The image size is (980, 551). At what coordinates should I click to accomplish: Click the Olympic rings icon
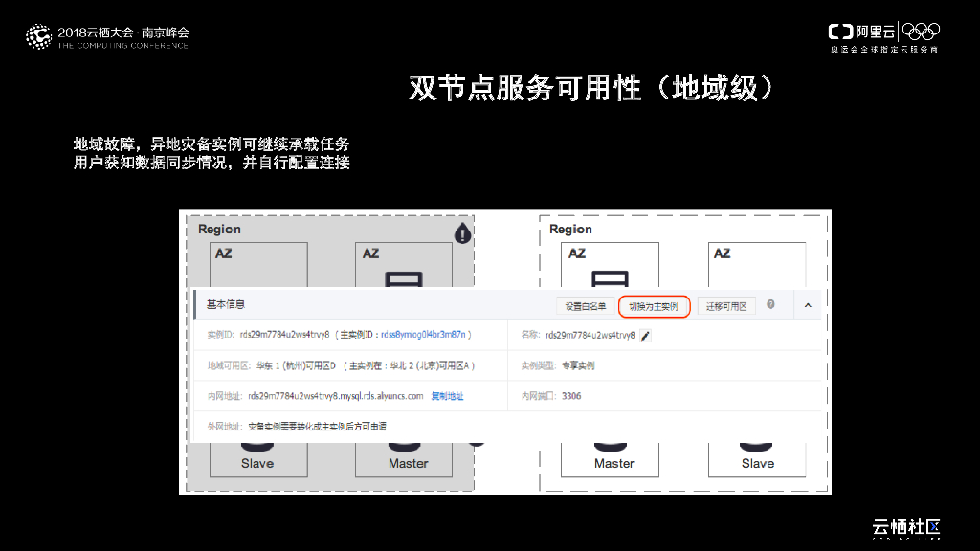point(922,32)
